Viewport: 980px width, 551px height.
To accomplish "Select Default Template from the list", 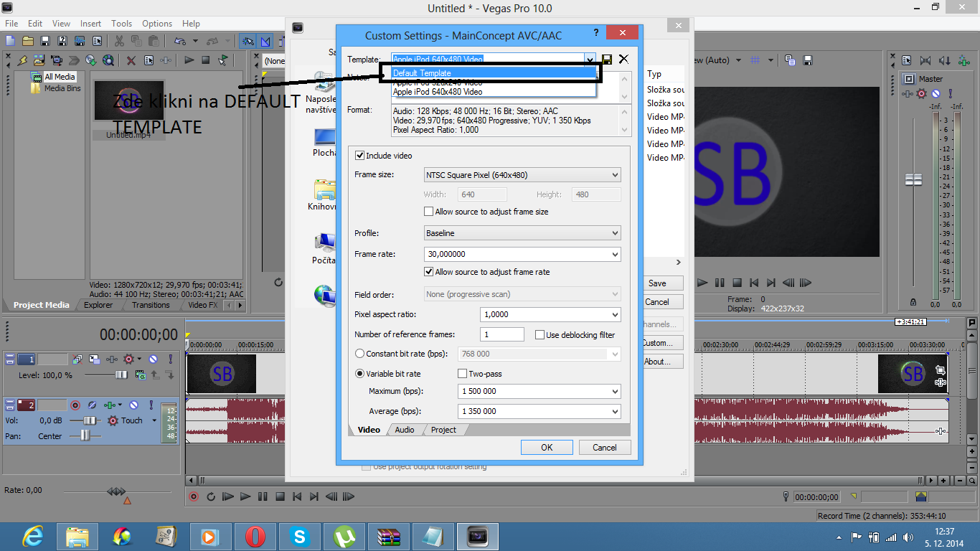I will click(x=494, y=73).
